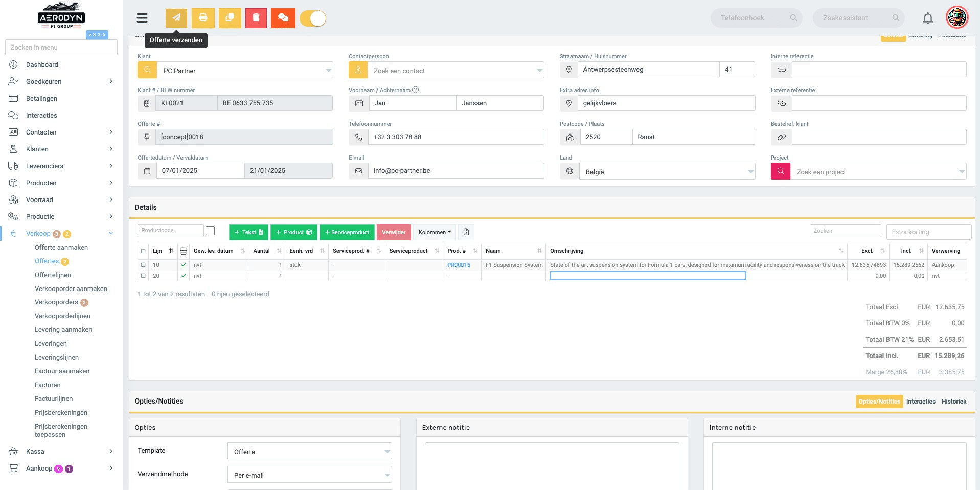Toggle the yellow switch in top toolbar
The image size is (980, 490).
[313, 18]
